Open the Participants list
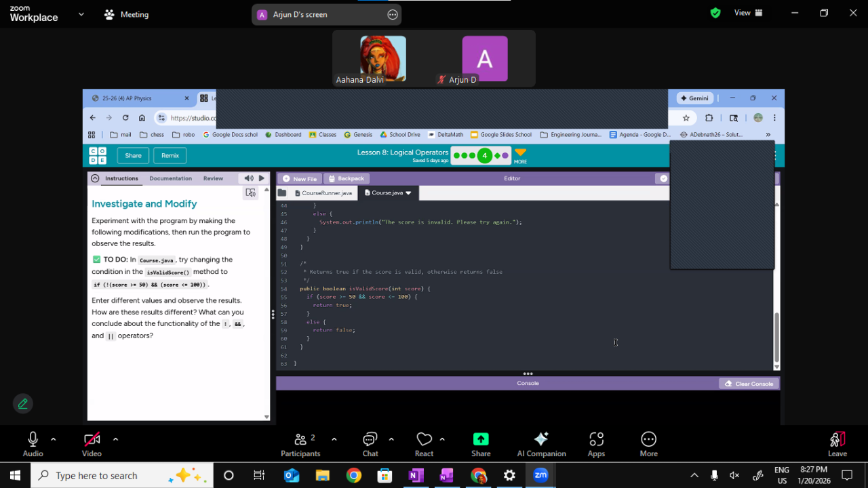Screen dimensions: 868x488 point(300,440)
